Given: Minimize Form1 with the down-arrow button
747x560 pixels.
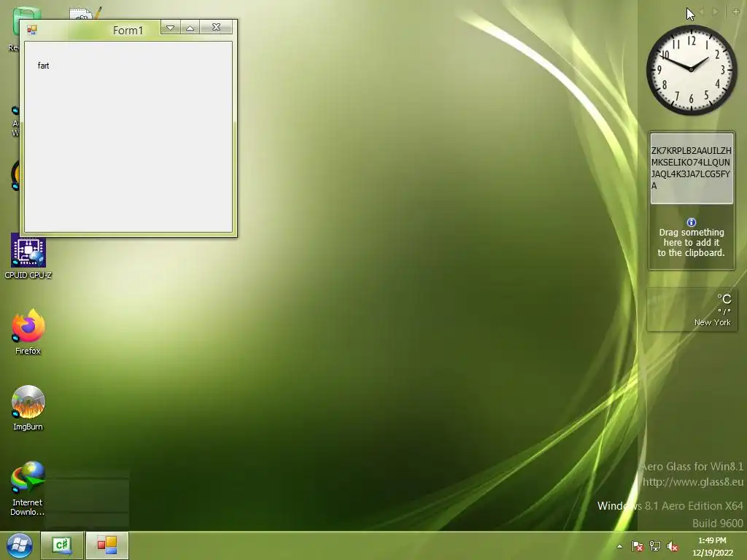Looking at the screenshot, I should 170,28.
